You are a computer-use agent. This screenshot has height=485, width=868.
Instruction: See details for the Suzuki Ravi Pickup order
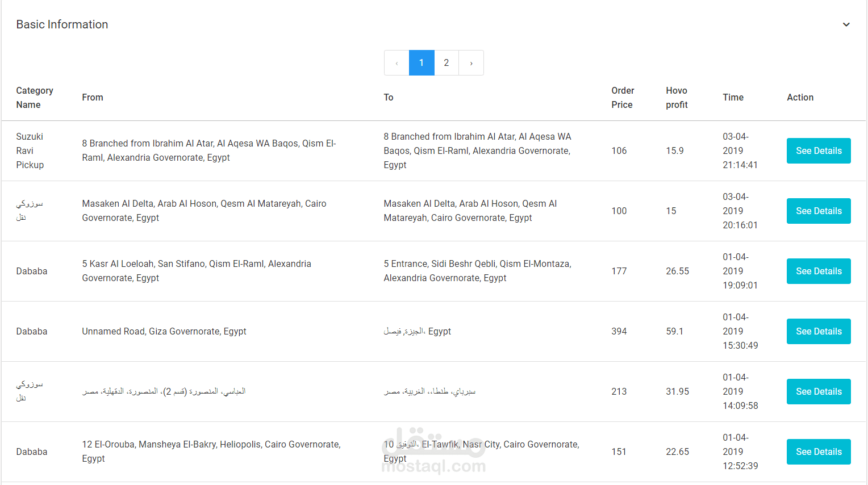818,151
